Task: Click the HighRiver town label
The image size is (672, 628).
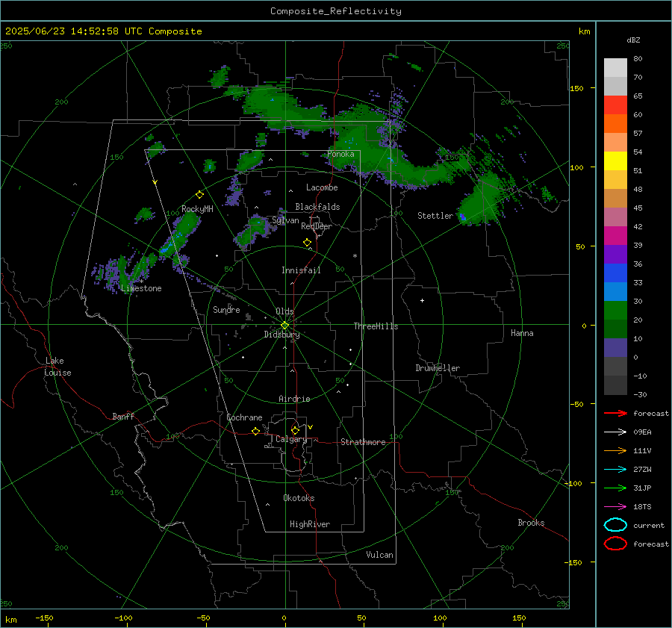Action: (310, 524)
